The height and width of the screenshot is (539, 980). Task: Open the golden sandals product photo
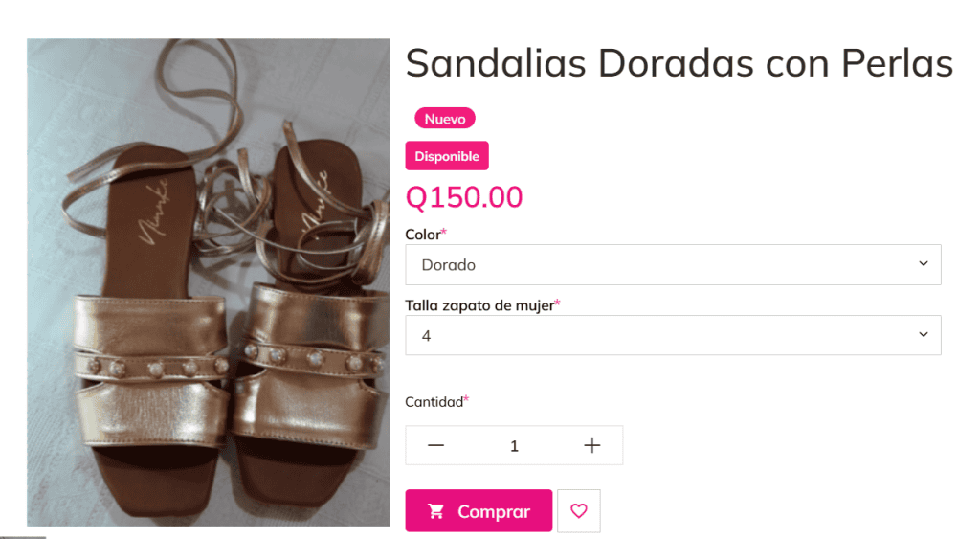click(x=209, y=282)
